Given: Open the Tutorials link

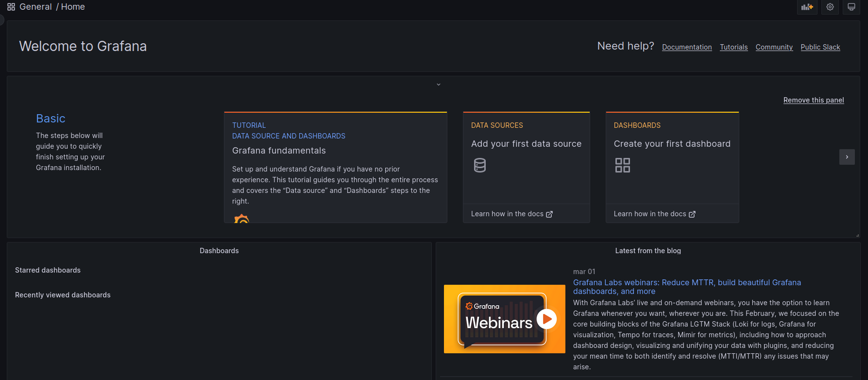Looking at the screenshot, I should pyautogui.click(x=734, y=47).
